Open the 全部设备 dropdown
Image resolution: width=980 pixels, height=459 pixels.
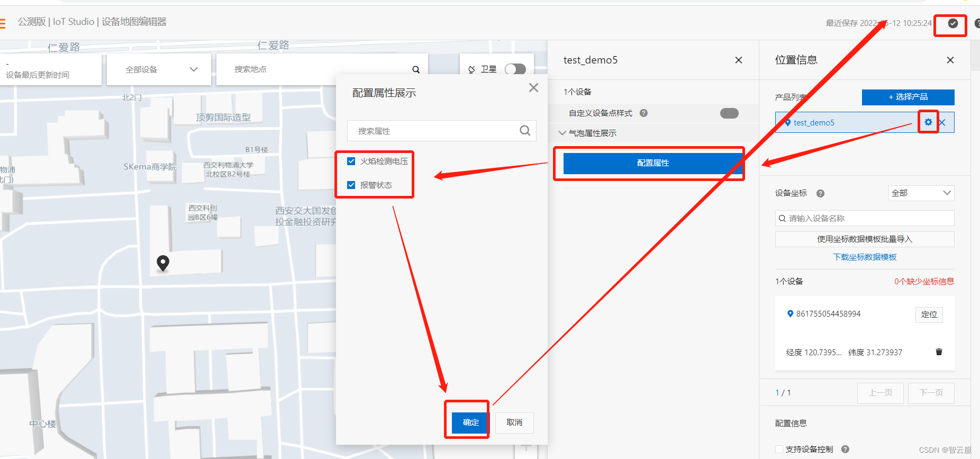click(159, 69)
